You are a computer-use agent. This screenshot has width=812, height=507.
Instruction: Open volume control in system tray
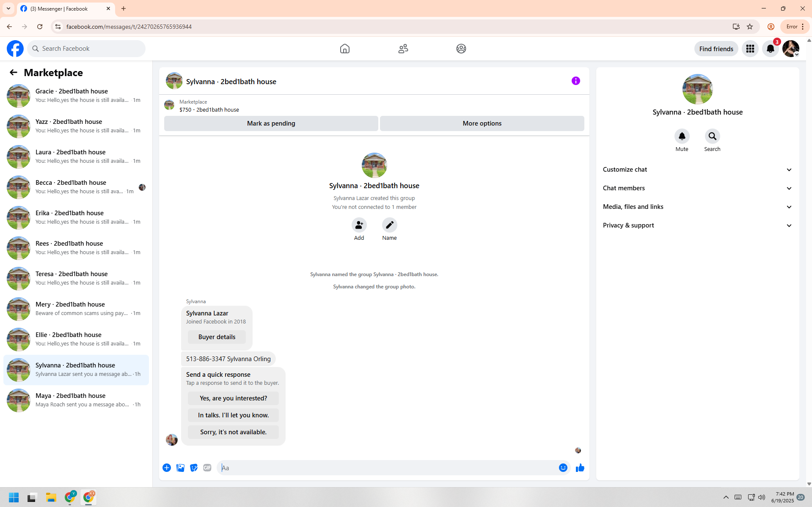[x=762, y=497]
